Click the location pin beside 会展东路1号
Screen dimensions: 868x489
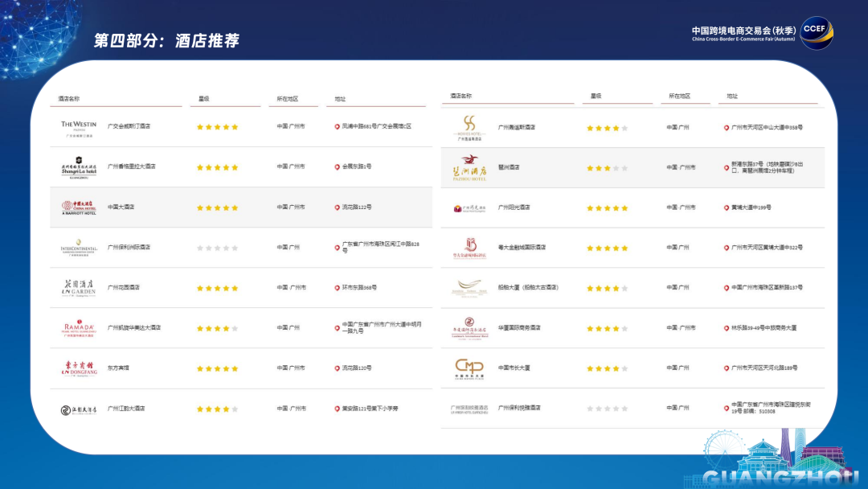337,166
